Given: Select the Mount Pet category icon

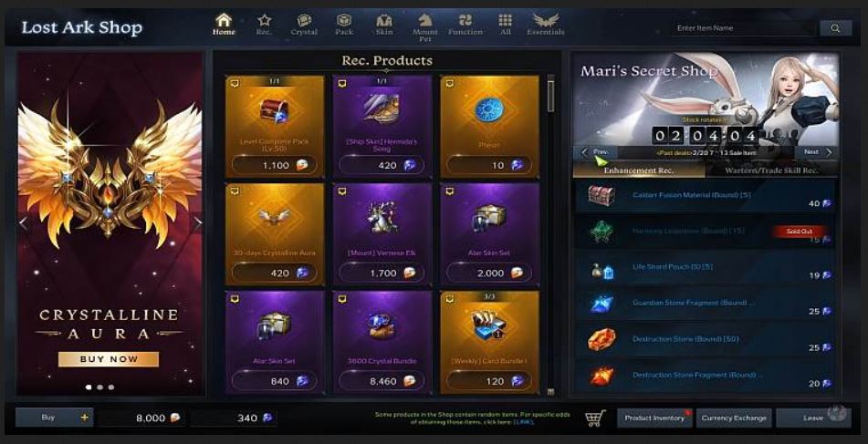Looking at the screenshot, I should (x=425, y=21).
